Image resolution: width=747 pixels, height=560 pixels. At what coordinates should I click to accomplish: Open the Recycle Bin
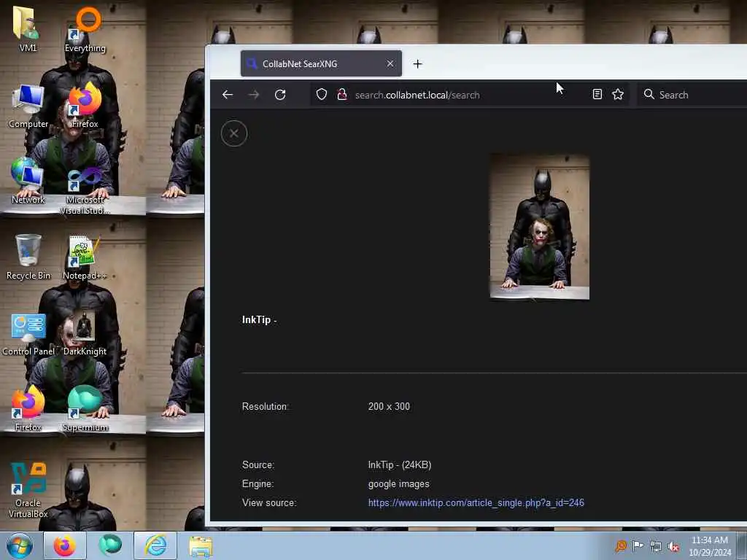click(28, 257)
